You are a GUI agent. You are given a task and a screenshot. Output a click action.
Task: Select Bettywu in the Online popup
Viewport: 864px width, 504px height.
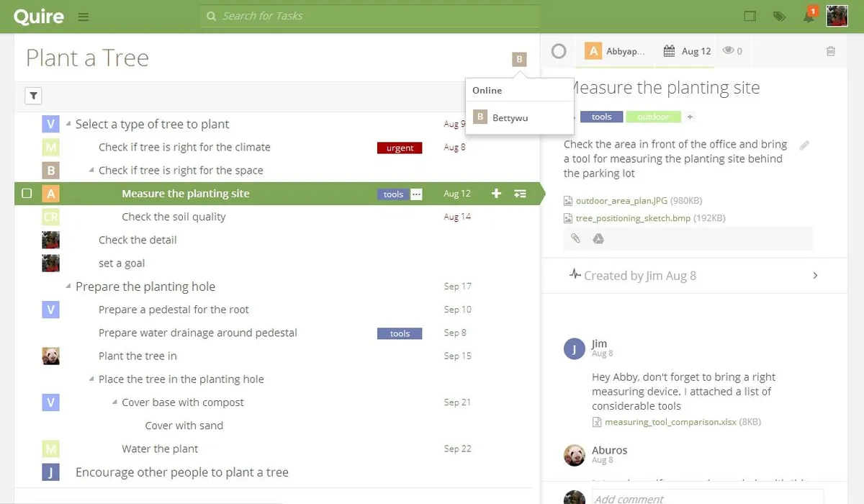pyautogui.click(x=519, y=117)
